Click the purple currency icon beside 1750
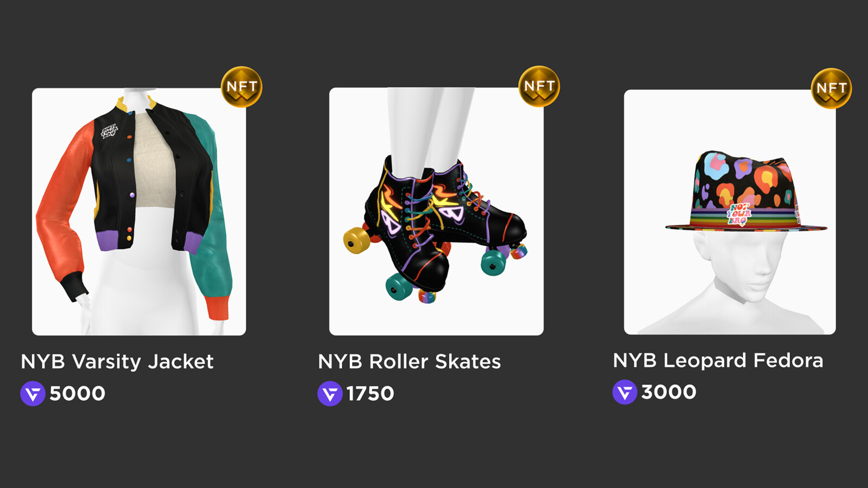868x488 pixels. (x=330, y=394)
